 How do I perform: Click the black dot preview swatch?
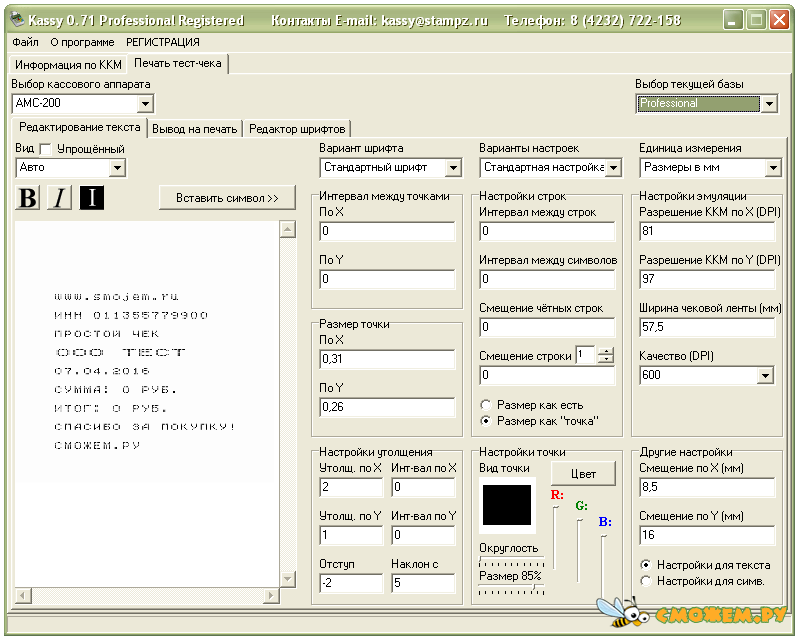(x=507, y=505)
